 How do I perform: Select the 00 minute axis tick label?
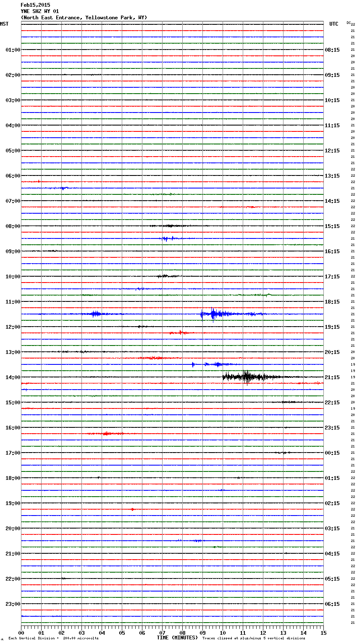coord(21,633)
